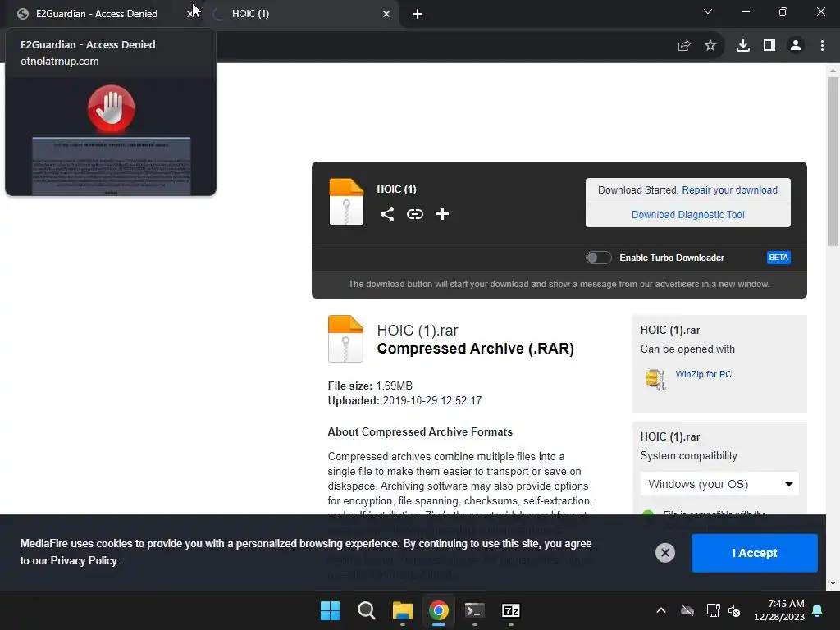Open File Explorer from taskbar

[402, 610]
